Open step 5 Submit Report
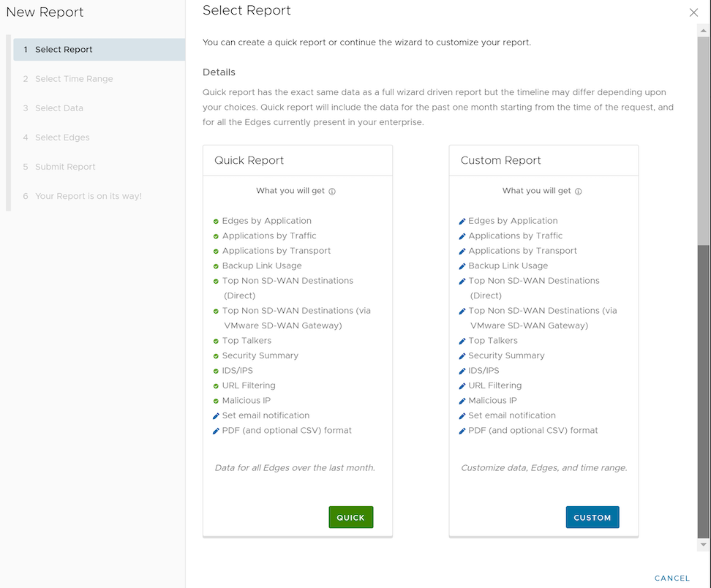The height and width of the screenshot is (588, 711). click(x=65, y=167)
